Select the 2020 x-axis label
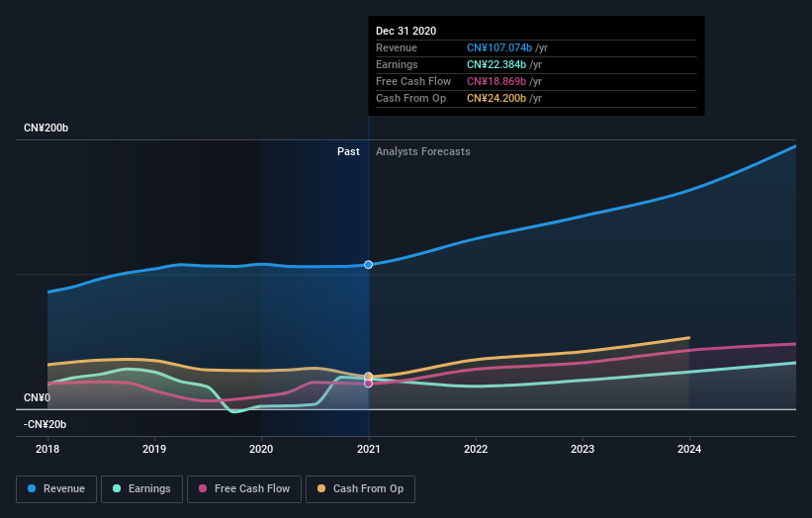812x518 pixels. pos(261,449)
